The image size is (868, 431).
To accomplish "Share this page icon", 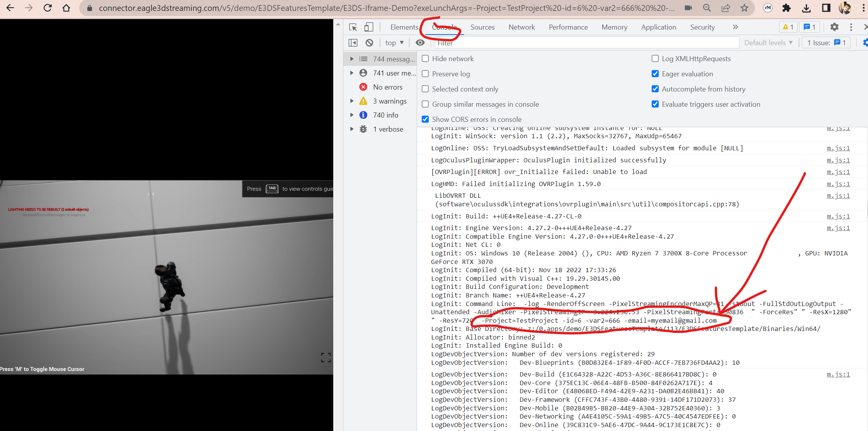I will [726, 8].
